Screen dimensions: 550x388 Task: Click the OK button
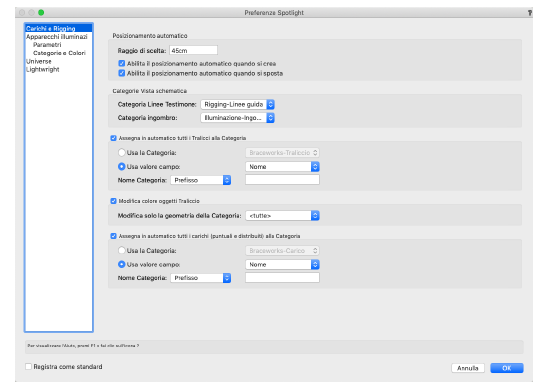[x=507, y=368]
